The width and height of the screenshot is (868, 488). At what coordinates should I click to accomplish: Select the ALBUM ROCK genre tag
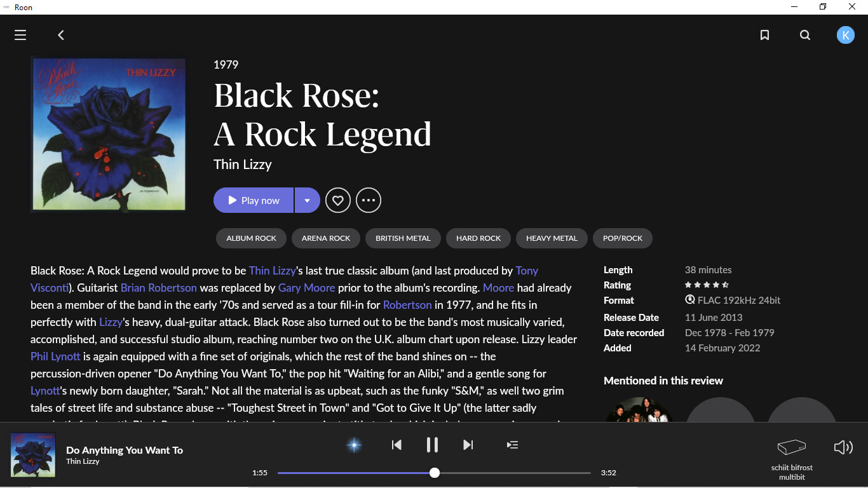tap(252, 238)
